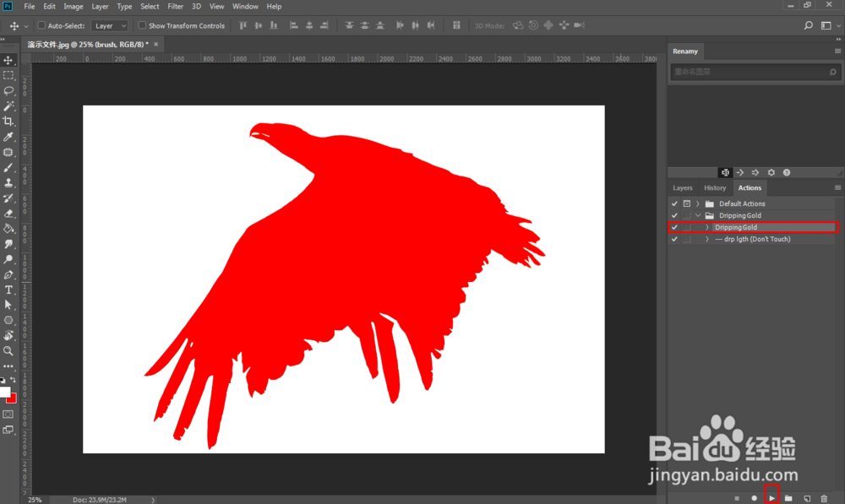Viewport: 845px width, 504px height.
Task: Toggle dialog box for drp lgth action
Action: (686, 239)
